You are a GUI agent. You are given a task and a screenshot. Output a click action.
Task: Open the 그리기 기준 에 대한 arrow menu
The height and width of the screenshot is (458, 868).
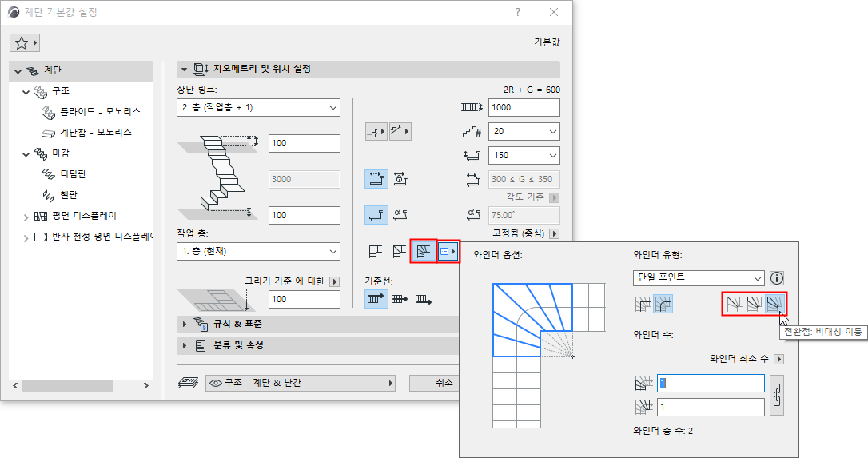pyautogui.click(x=334, y=281)
